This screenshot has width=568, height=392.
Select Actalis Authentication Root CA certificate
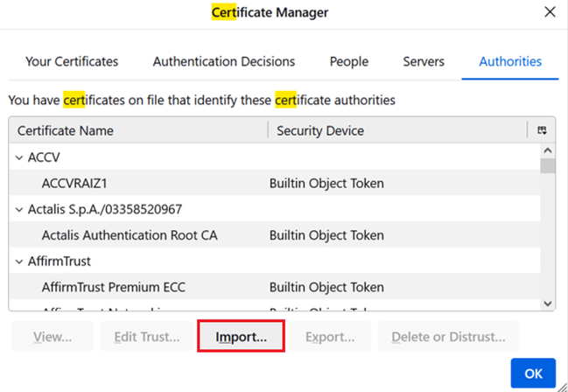click(130, 235)
